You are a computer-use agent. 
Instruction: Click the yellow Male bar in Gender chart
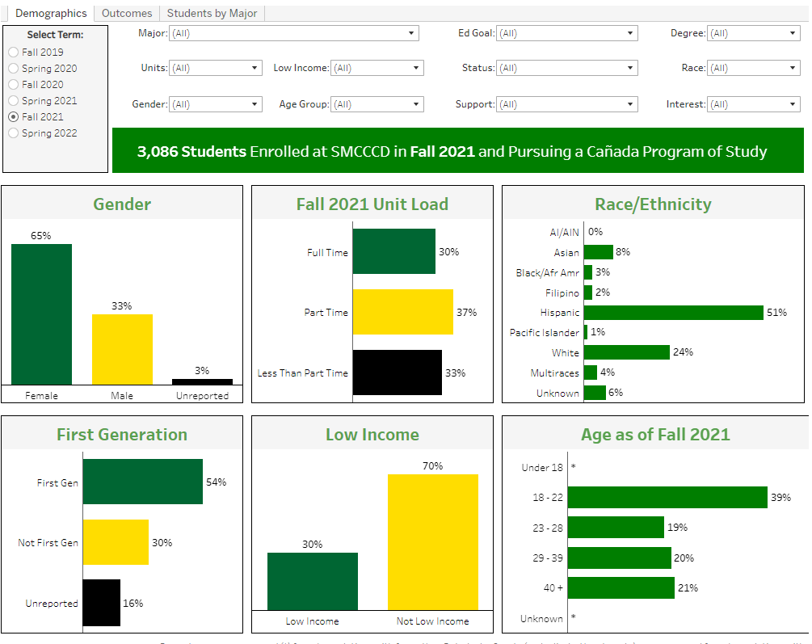point(122,350)
